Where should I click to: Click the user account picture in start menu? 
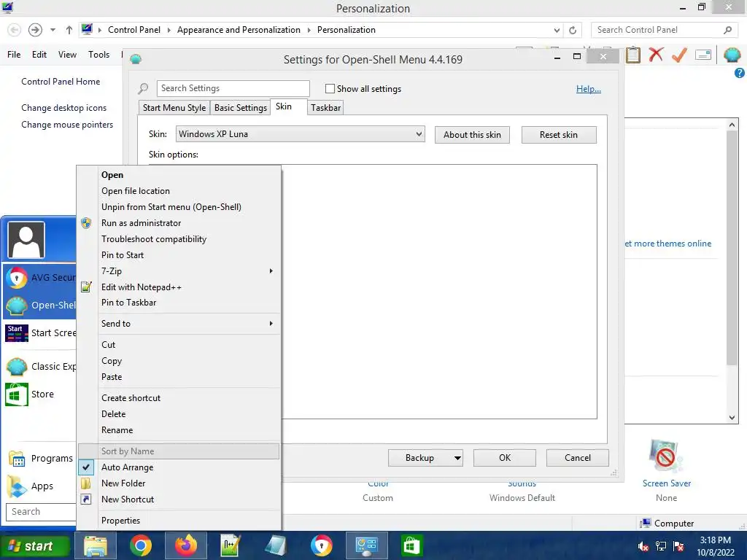click(27, 240)
